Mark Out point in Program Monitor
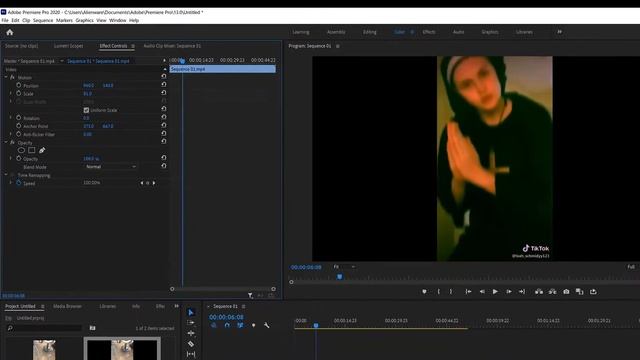Viewport: 640px width, 360px height. tap(451, 291)
